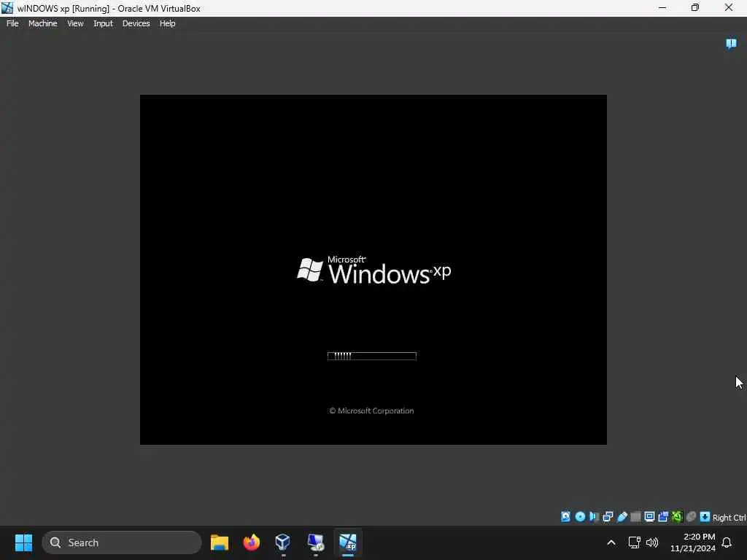Click the network adapters status icon

click(x=608, y=517)
